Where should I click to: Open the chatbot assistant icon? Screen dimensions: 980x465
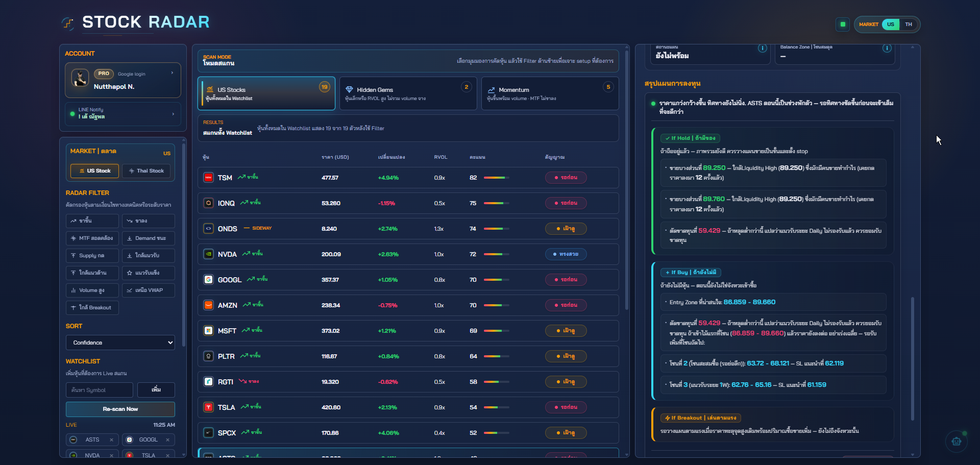(x=957, y=442)
